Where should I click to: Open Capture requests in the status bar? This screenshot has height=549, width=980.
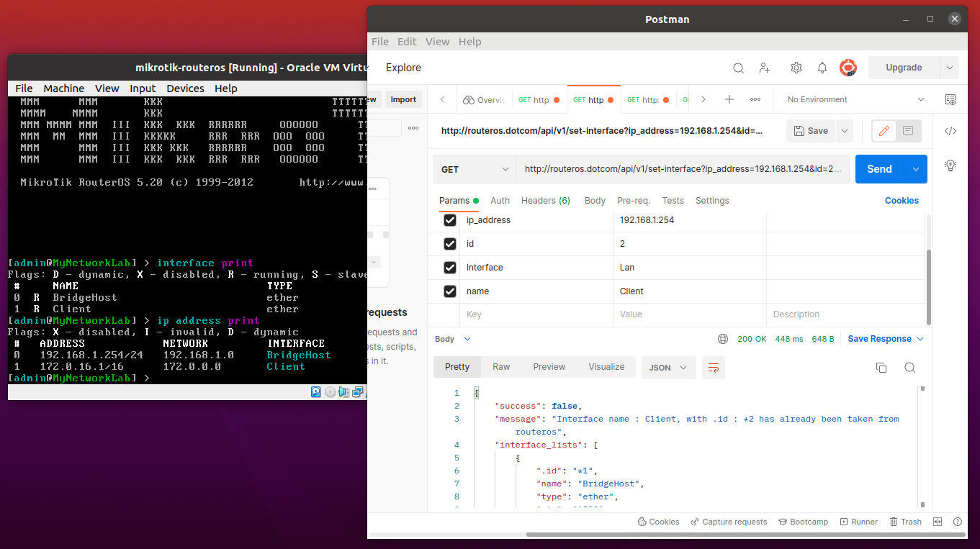click(729, 522)
